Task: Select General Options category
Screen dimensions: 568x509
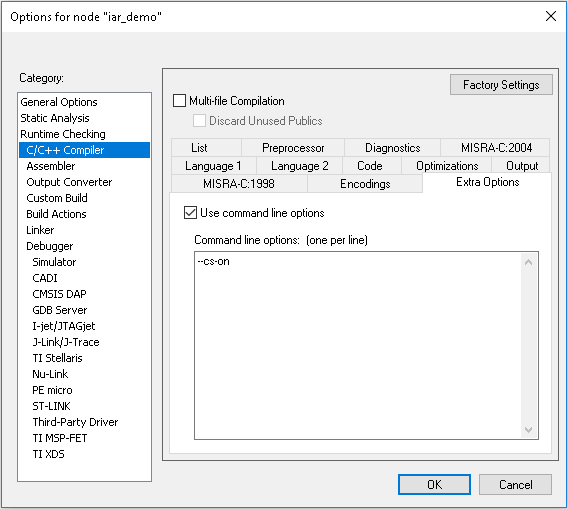Action: click(84, 102)
